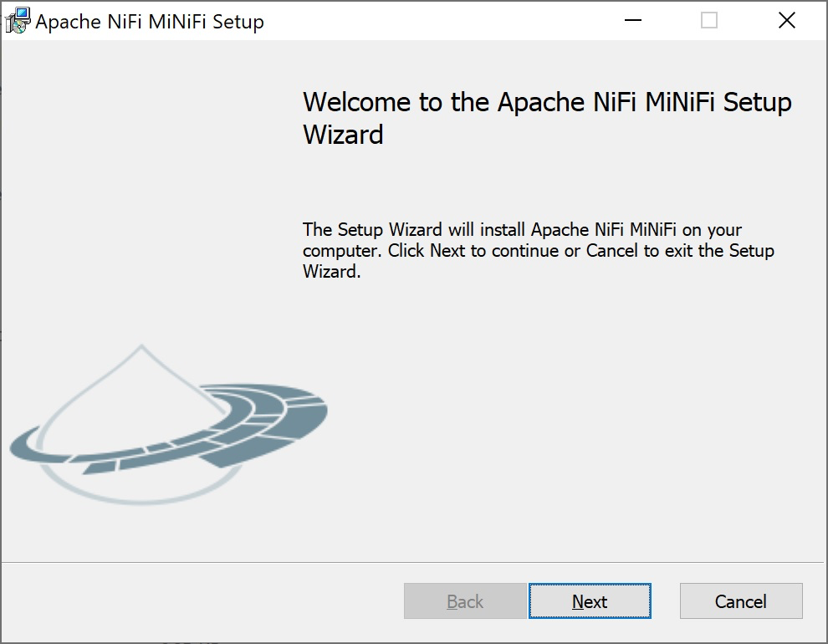Click the dark curved swoosh on the logo

[x=276, y=418]
